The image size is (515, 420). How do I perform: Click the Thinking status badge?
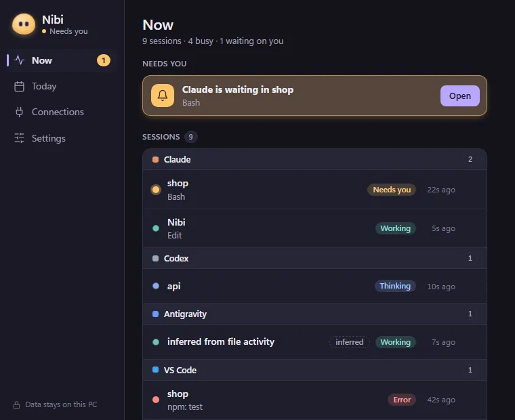tap(395, 286)
